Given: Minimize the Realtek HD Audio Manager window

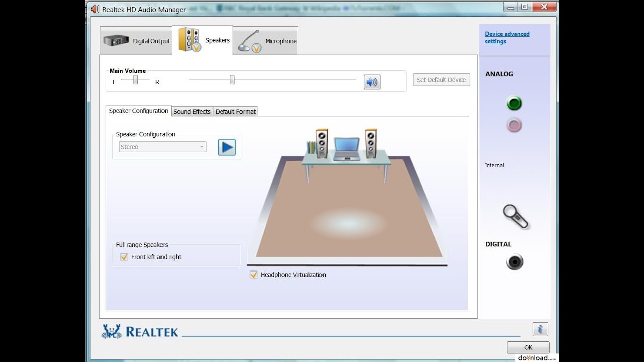Looking at the screenshot, I should [511, 7].
